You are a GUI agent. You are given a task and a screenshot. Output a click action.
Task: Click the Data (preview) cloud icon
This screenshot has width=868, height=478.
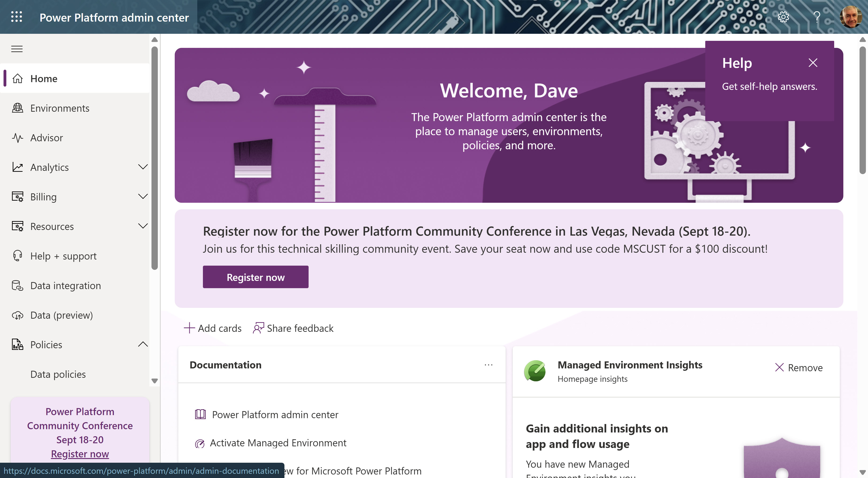18,315
